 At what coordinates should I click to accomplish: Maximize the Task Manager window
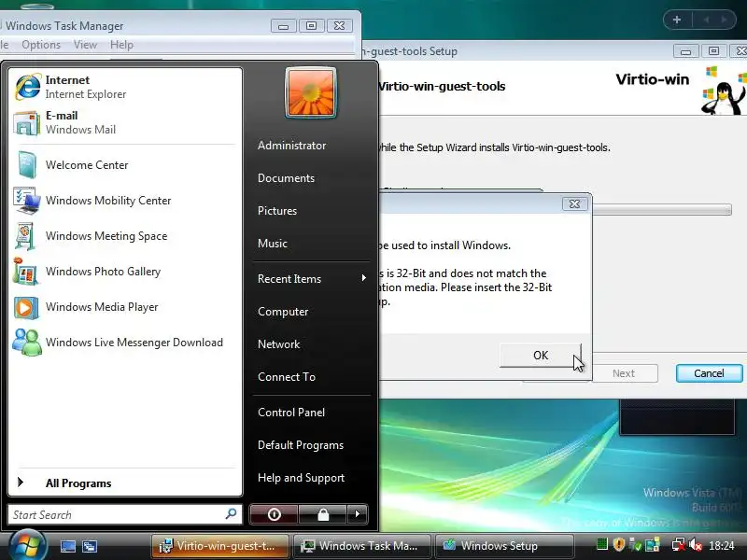pyautogui.click(x=311, y=26)
